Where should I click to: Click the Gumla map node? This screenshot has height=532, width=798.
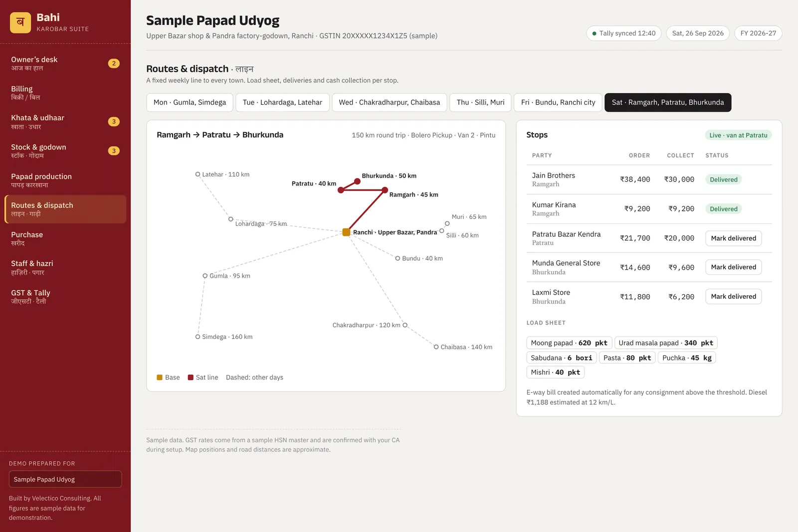tap(205, 276)
